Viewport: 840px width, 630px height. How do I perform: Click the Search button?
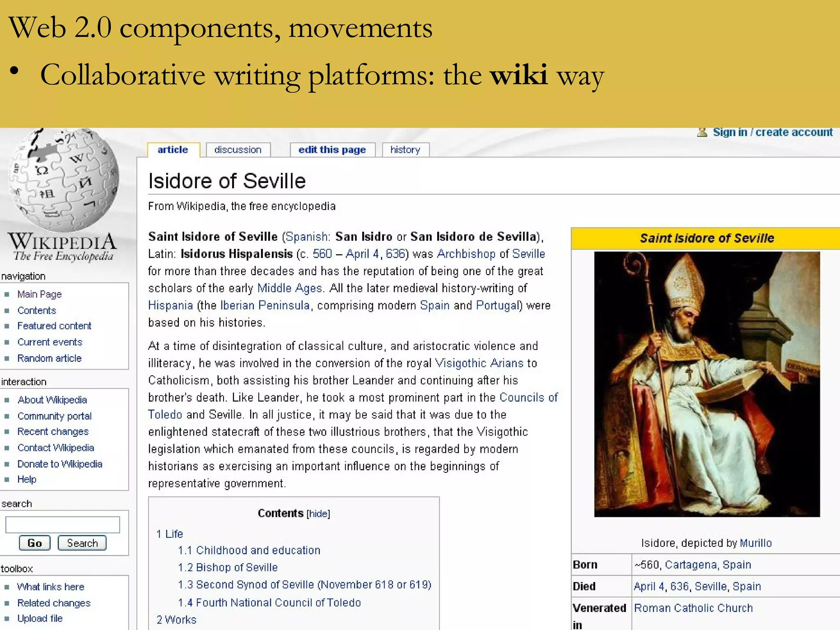pos(82,543)
